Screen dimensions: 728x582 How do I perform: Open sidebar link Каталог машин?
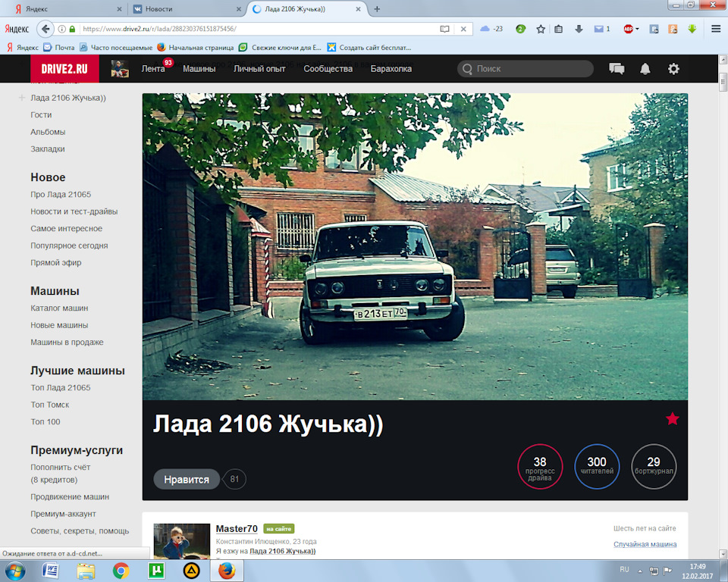59,308
